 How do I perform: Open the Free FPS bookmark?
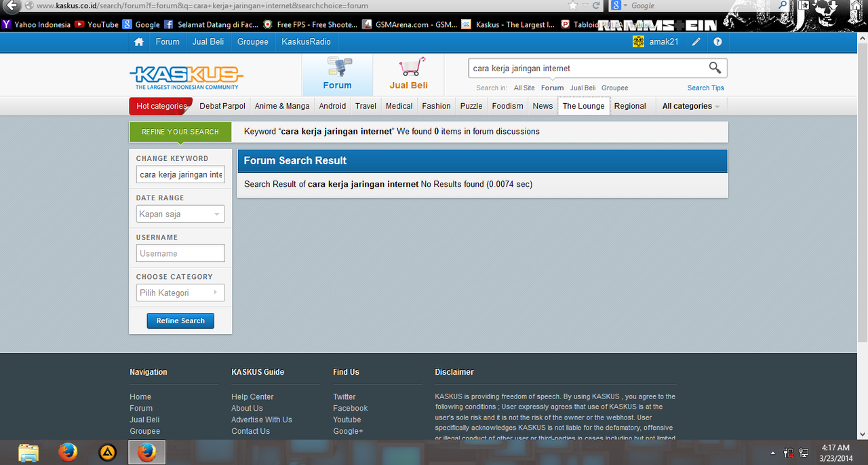[311, 24]
